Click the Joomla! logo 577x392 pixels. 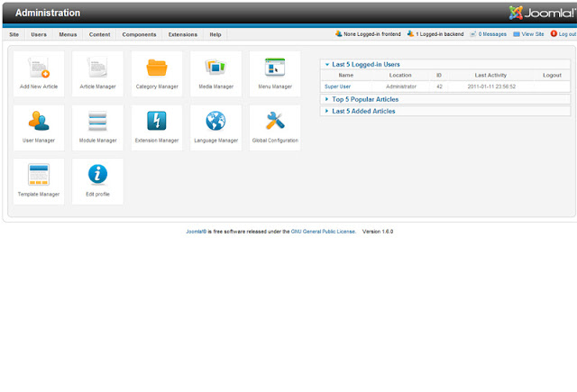(x=542, y=13)
